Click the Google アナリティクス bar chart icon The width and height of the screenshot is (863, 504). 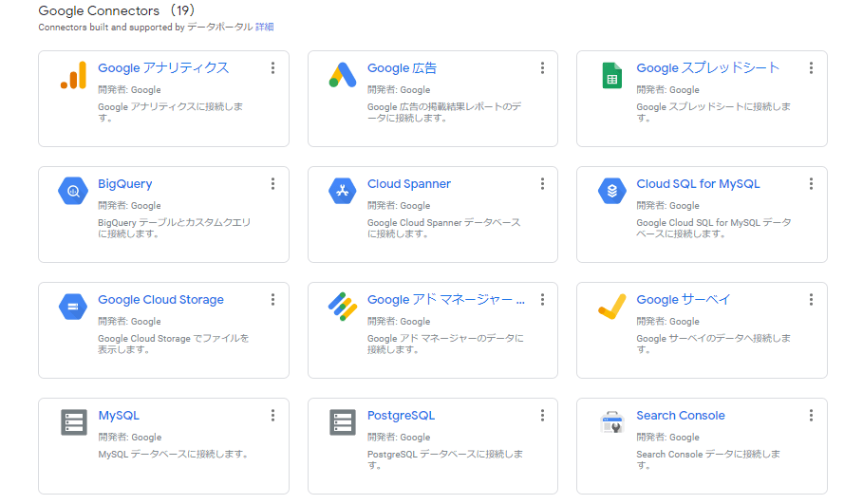[73, 75]
